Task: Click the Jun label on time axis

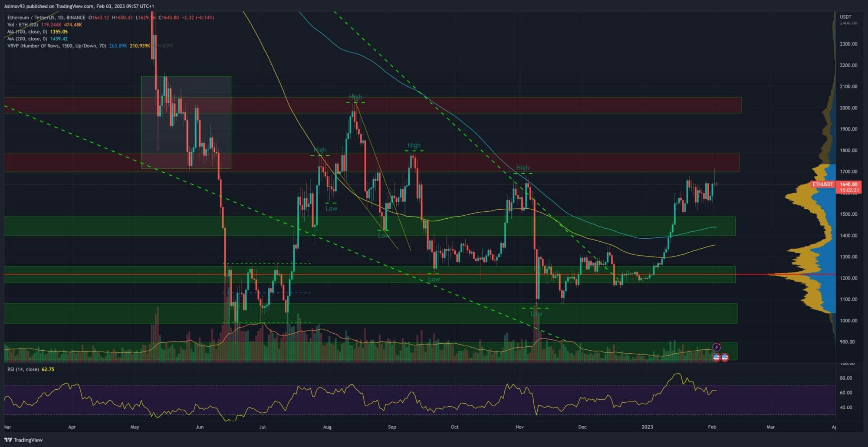Action: coord(200,427)
